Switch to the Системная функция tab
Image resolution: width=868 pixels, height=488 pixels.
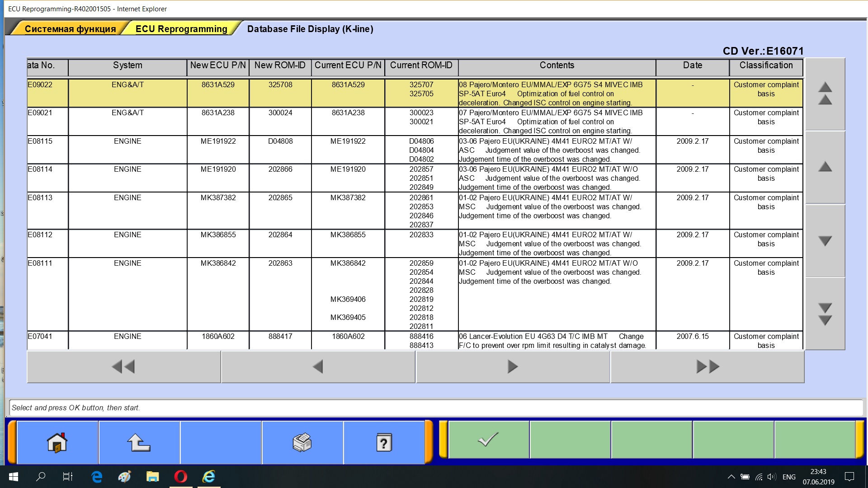[70, 29]
